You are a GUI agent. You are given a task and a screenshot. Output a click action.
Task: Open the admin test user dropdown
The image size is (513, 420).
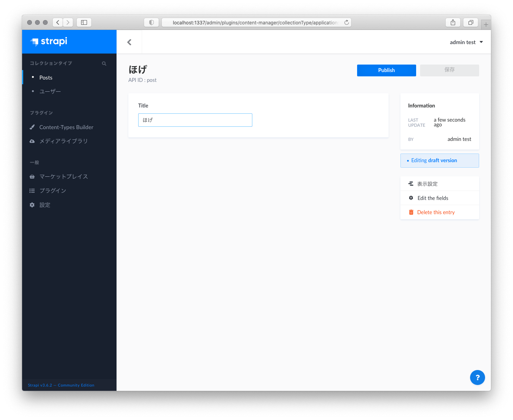point(466,42)
